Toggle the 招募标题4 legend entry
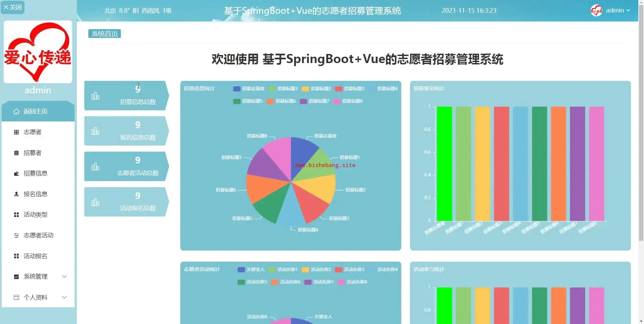 (x=383, y=89)
